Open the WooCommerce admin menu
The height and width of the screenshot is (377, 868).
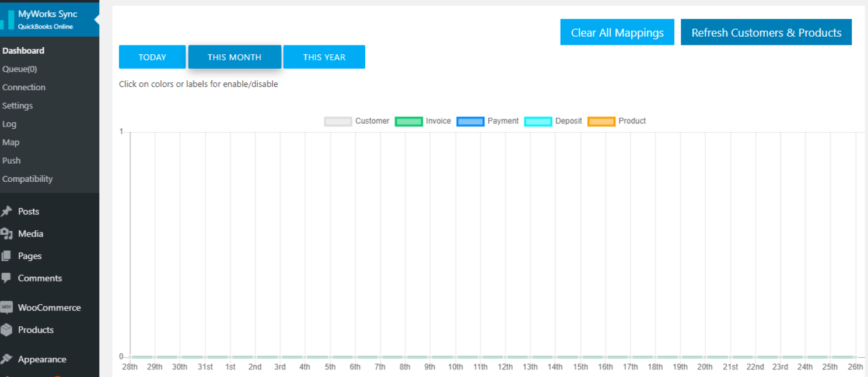(50, 308)
